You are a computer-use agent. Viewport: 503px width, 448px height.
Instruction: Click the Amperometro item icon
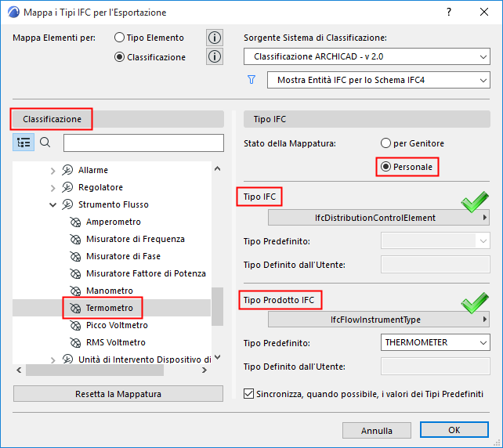click(x=75, y=222)
